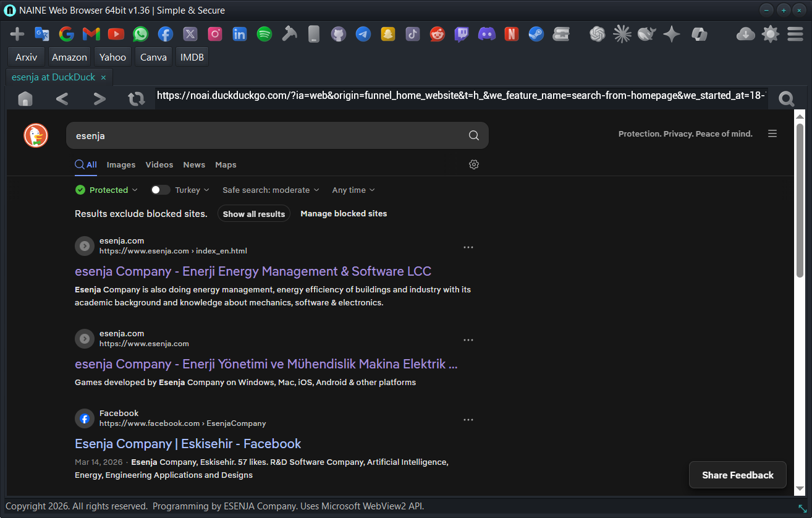
Task: Open the Discord shortcut icon
Action: (x=487, y=34)
